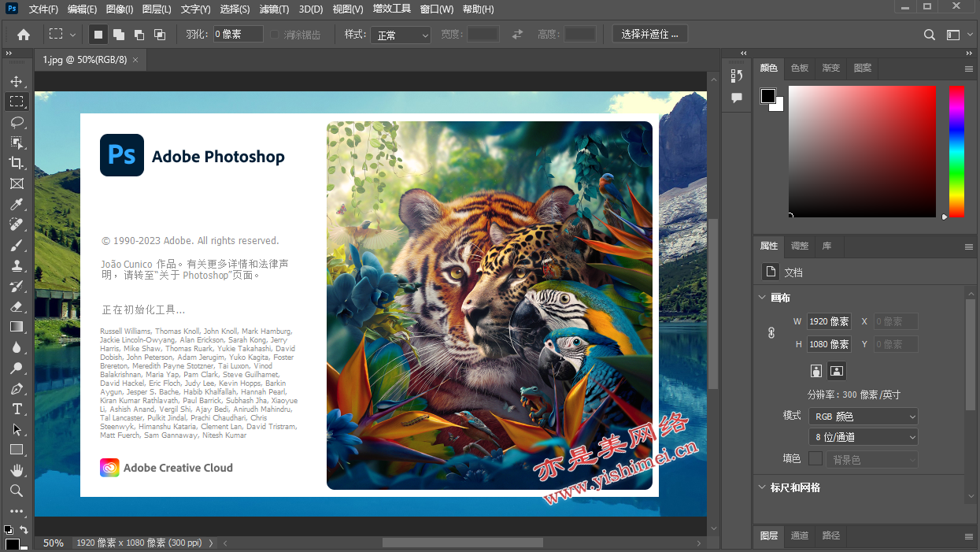This screenshot has height=552, width=980.
Task: Select the Pen tool
Action: point(17,388)
